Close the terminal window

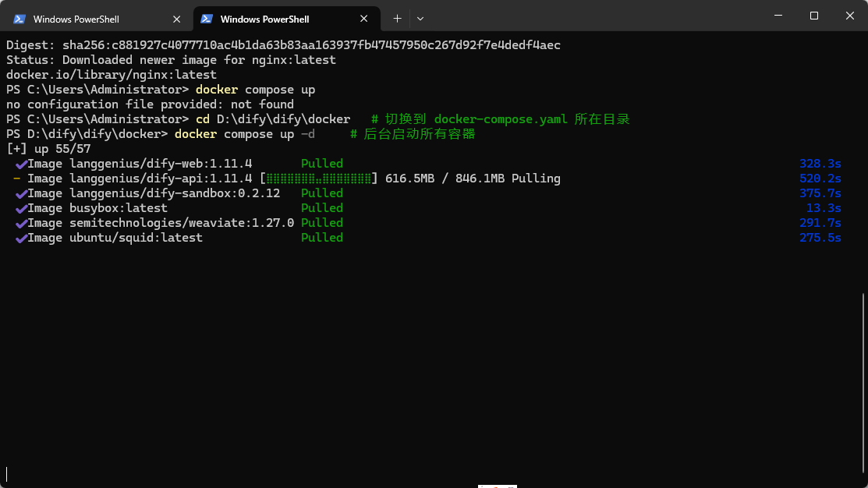(850, 16)
